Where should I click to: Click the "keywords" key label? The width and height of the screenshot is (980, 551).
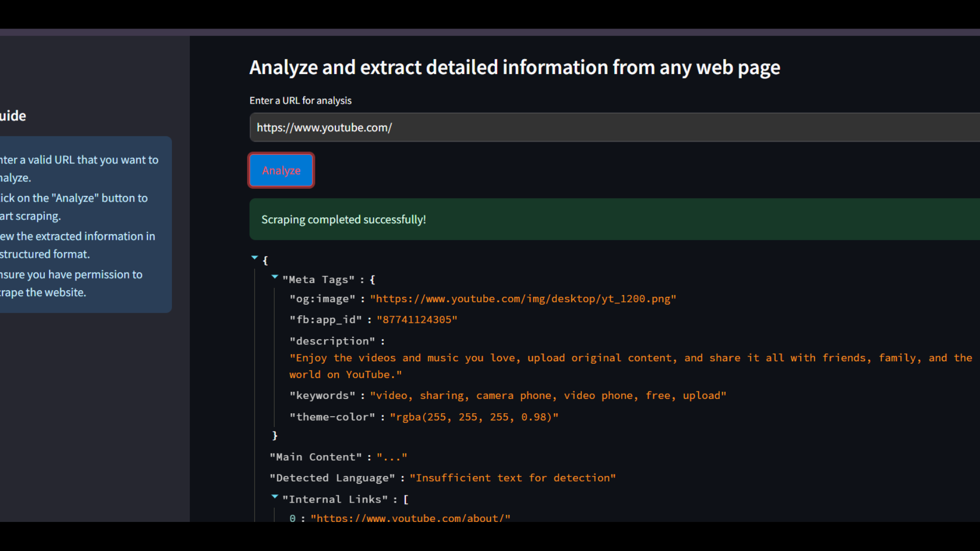[x=323, y=396]
